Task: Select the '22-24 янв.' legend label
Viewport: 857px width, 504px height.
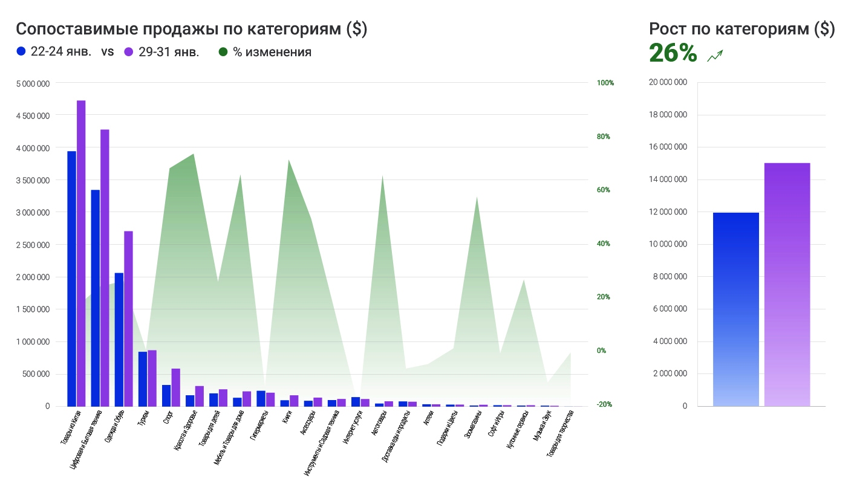Action: click(x=61, y=52)
